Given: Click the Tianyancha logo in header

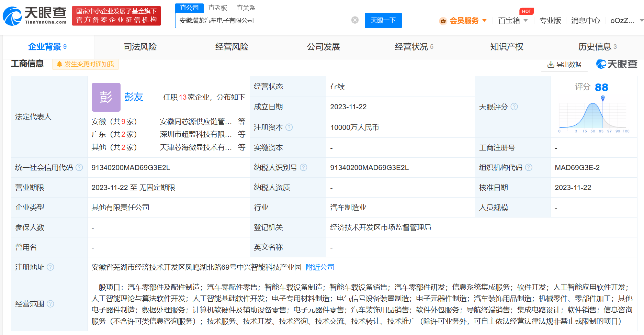Looking at the screenshot, I should point(35,16).
